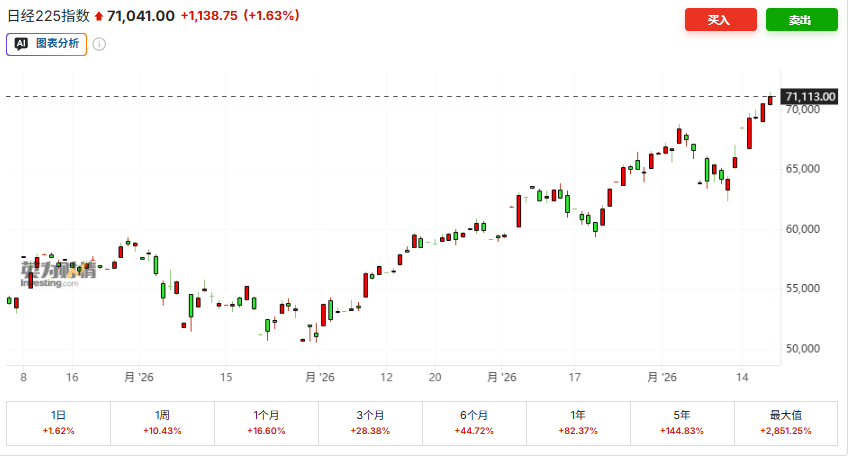Click the date label 8 on time axis

pyautogui.click(x=23, y=377)
